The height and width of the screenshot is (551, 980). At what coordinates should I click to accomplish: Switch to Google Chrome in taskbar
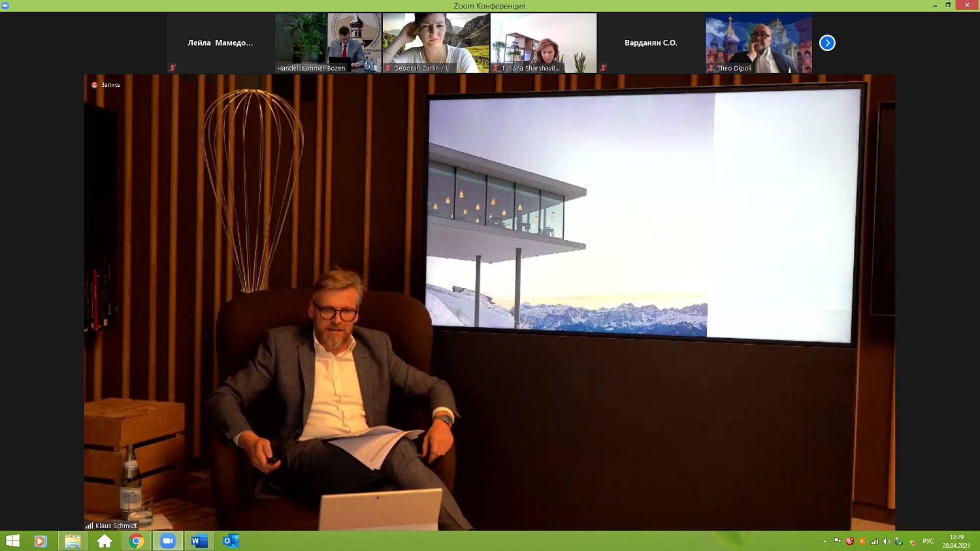click(x=136, y=541)
